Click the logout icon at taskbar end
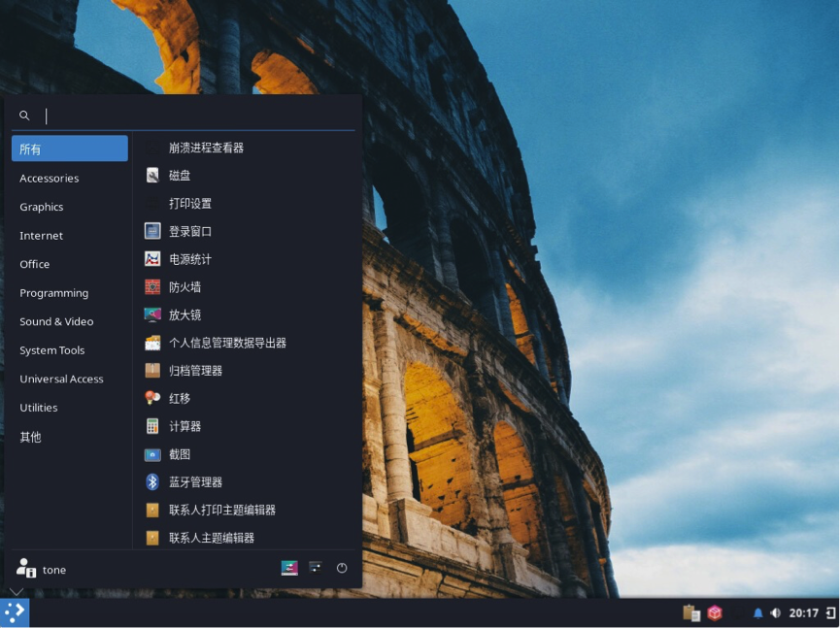The image size is (840, 628). click(x=831, y=613)
